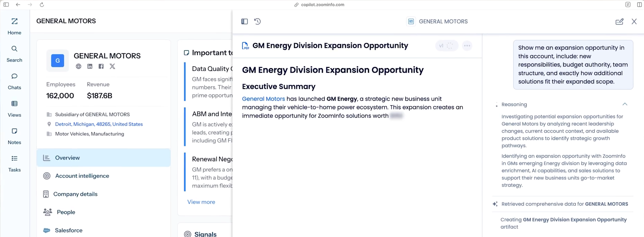This screenshot has height=237, width=644.
Task: Click 'Motor Vehicles, Manufacturing' industry text
Action: click(x=89, y=134)
